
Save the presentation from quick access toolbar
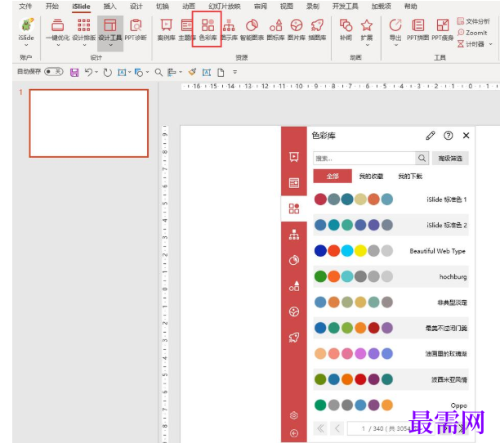point(74,73)
